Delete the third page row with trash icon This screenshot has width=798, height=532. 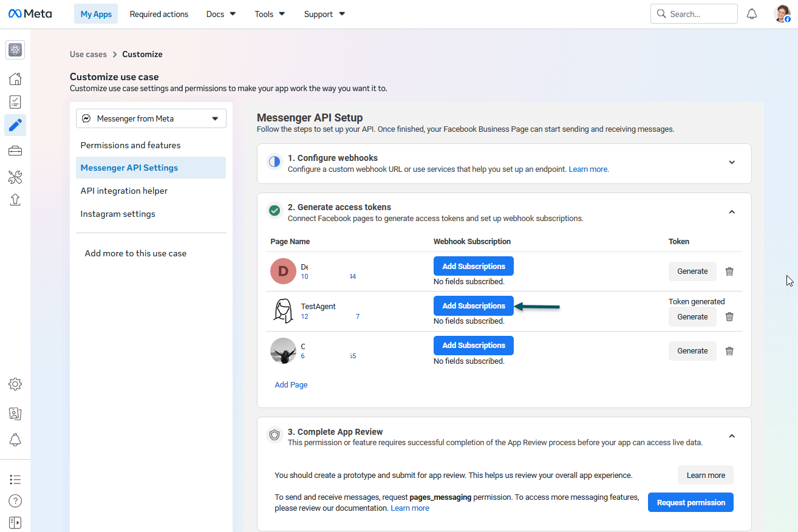[x=729, y=351]
